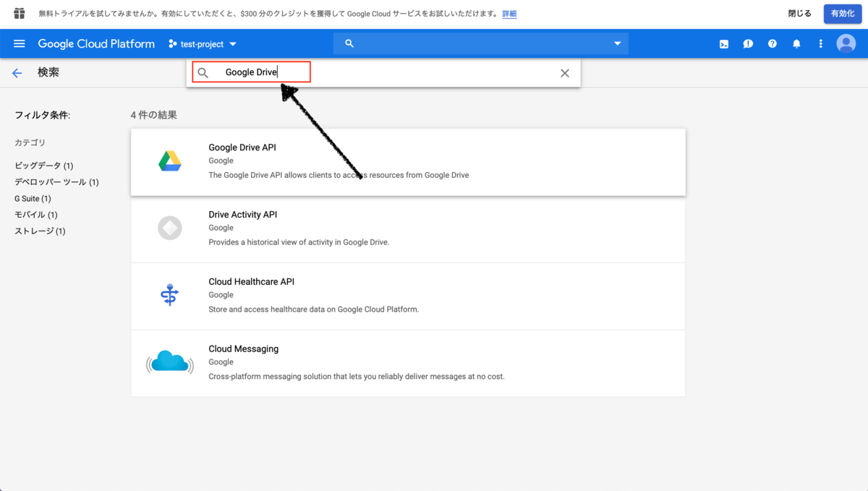The image size is (868, 491).
Task: Click Google Drive API description text
Action: click(339, 175)
